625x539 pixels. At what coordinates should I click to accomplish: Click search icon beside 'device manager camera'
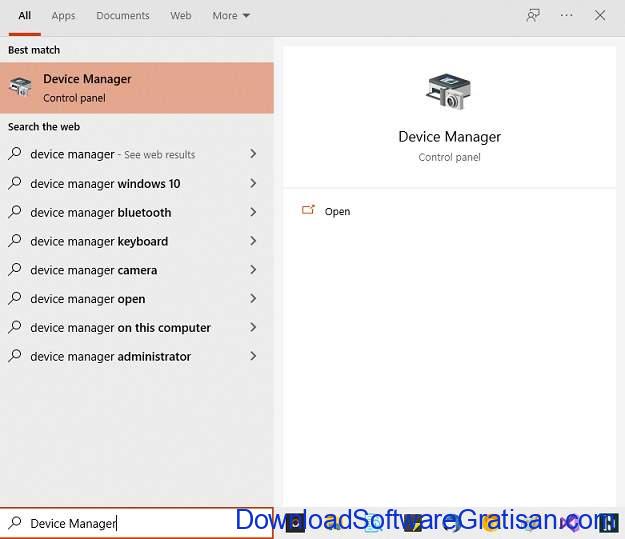(15, 270)
